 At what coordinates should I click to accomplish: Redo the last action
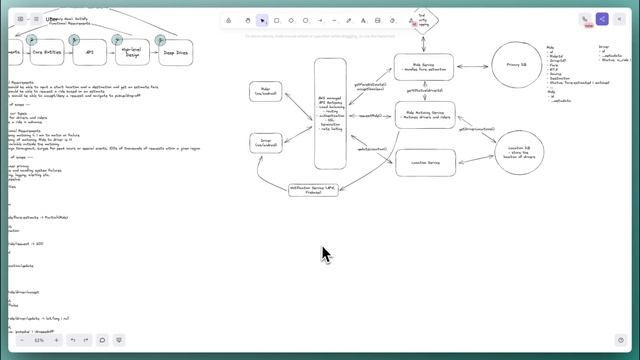pos(86,340)
